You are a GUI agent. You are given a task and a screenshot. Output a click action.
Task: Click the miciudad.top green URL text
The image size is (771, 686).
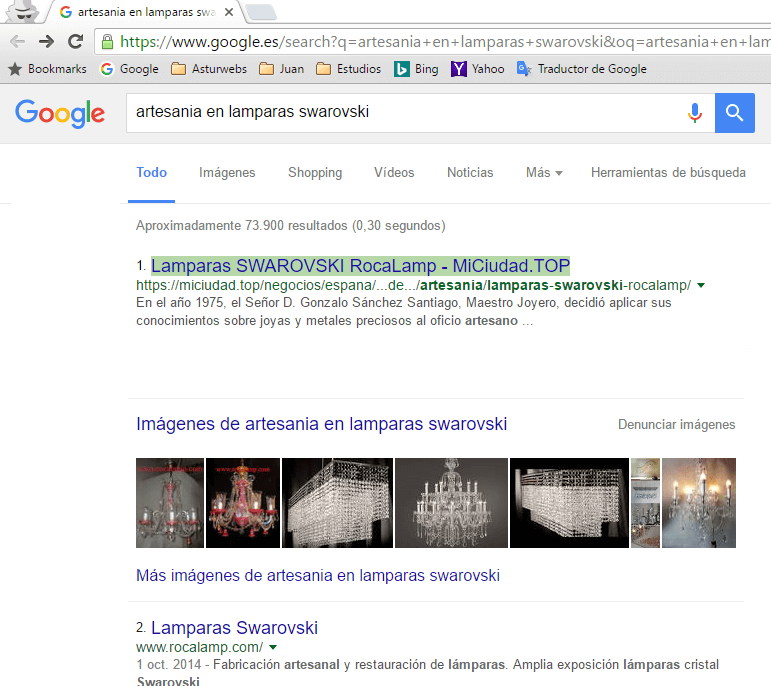[414, 285]
